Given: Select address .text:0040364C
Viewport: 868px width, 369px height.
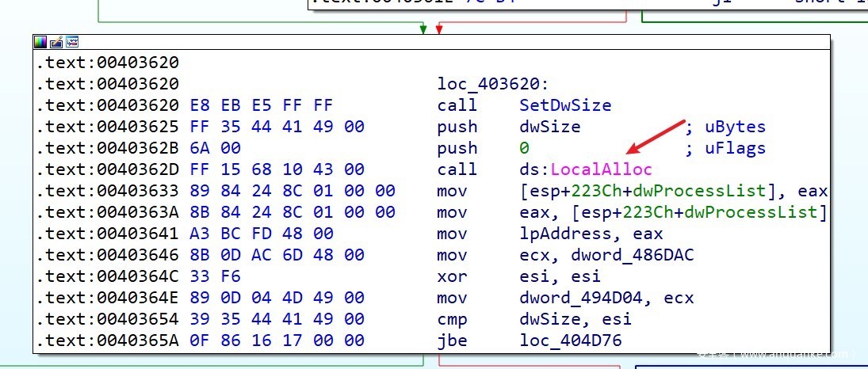Looking at the screenshot, I should pos(108,276).
